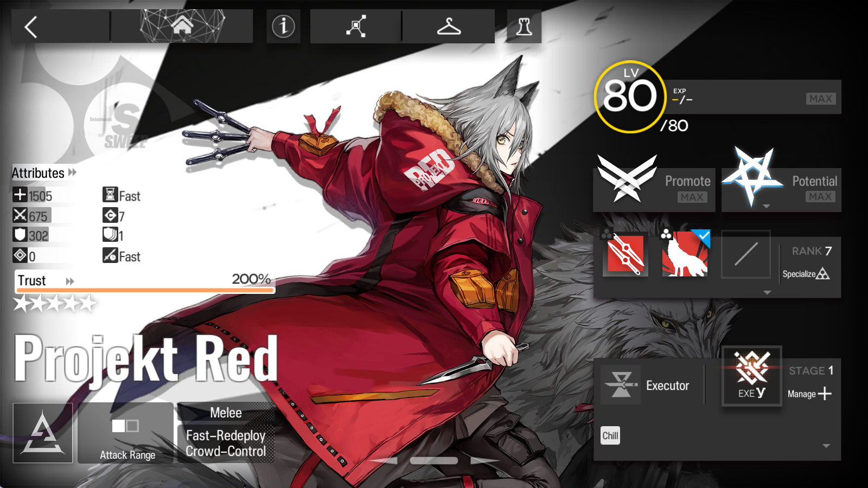Open the Executor branch description
868x488 pixels.
pyautogui.click(x=667, y=386)
